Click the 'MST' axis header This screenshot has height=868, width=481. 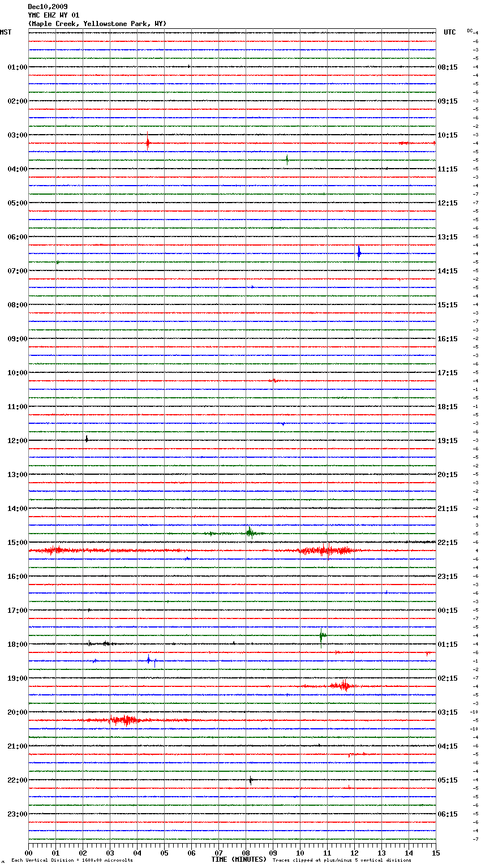[x=6, y=32]
